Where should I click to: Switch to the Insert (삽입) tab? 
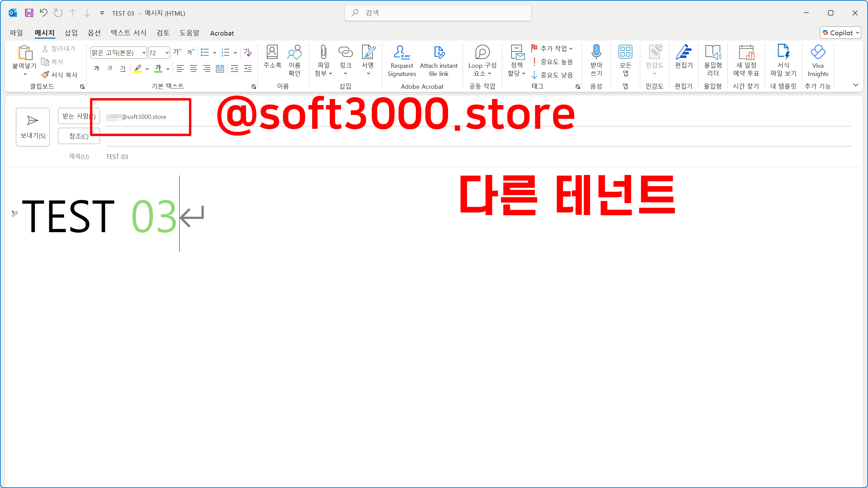click(x=71, y=33)
